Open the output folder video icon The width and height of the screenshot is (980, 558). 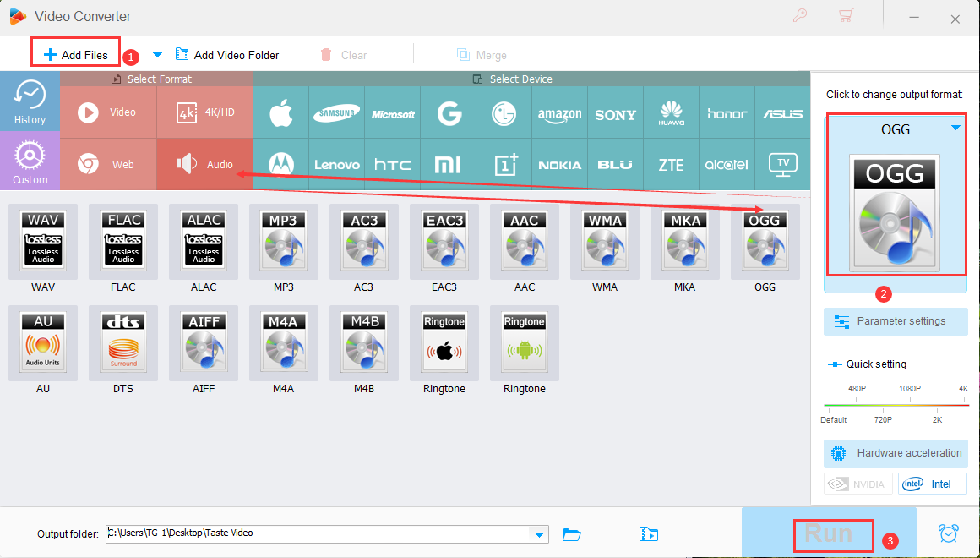[x=649, y=534]
